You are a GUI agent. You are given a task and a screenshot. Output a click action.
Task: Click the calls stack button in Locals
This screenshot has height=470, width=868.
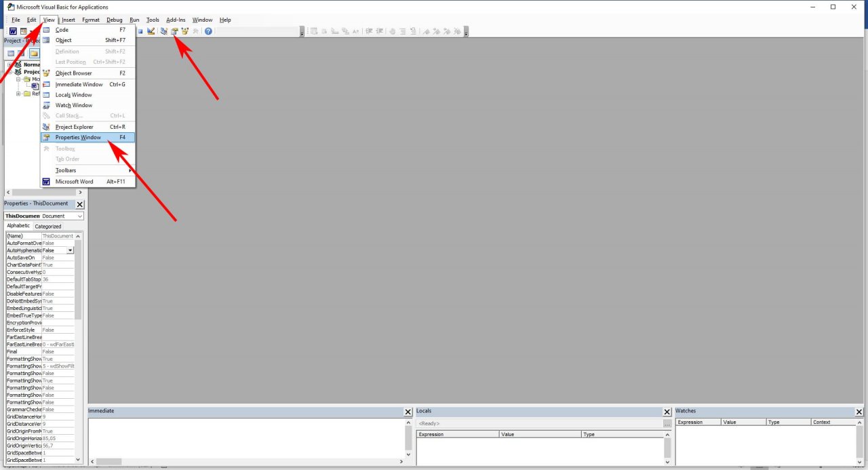[667, 423]
